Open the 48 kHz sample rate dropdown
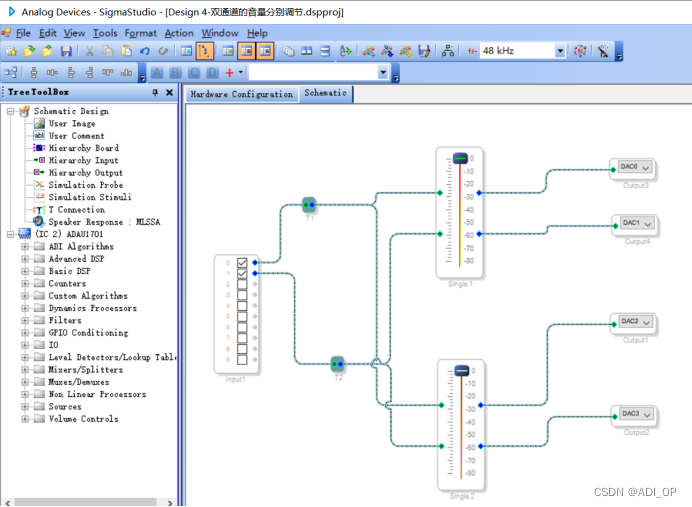The width and height of the screenshot is (692, 507). (560, 51)
